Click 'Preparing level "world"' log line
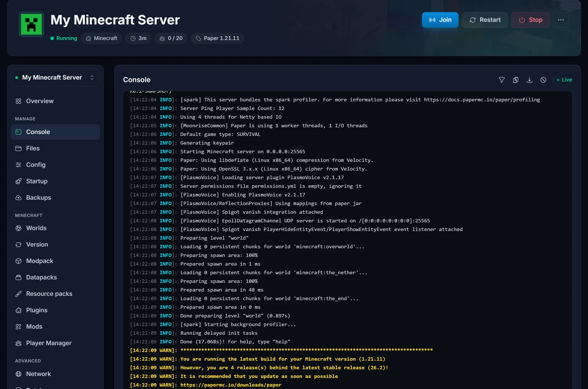588x389 pixels. click(x=189, y=238)
